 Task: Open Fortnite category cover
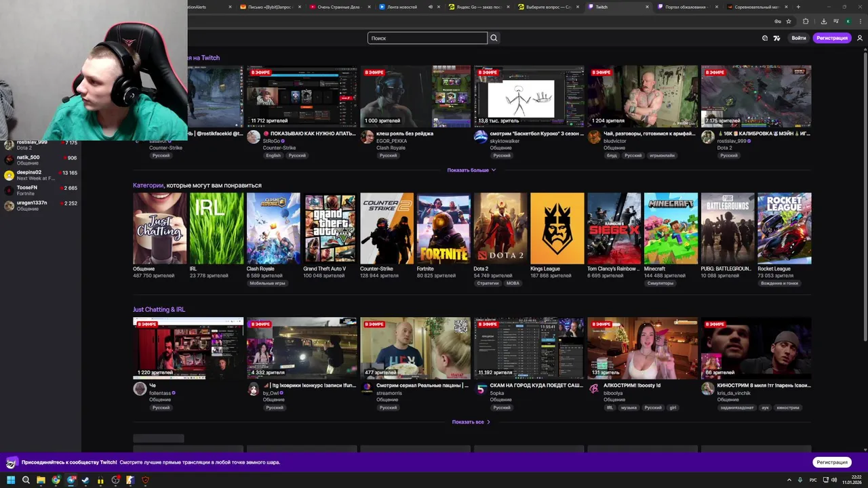(443, 228)
